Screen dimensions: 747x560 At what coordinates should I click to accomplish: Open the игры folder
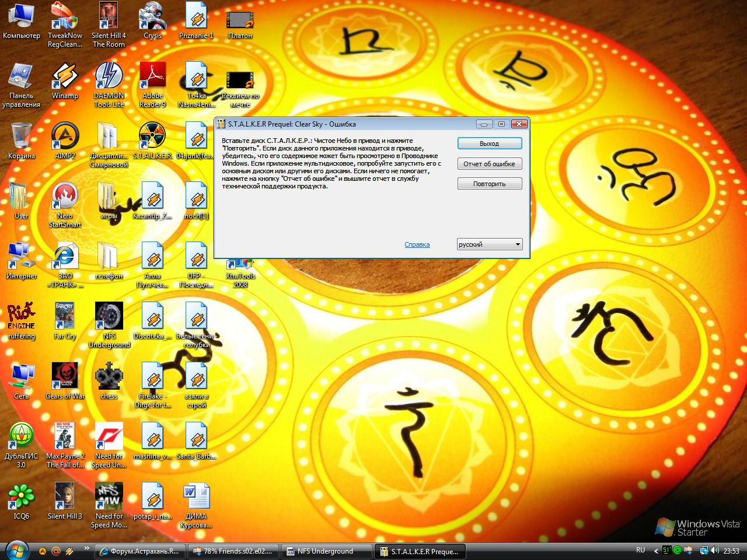pyautogui.click(x=109, y=201)
